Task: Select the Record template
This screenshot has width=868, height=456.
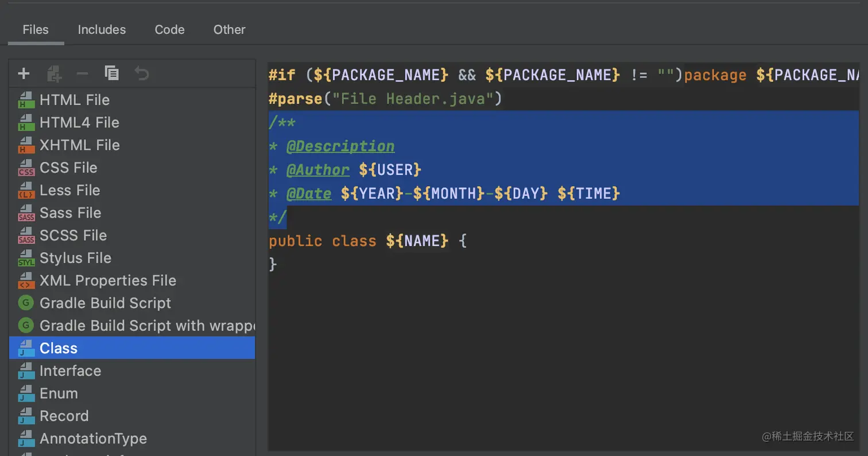Action: pyautogui.click(x=132, y=416)
